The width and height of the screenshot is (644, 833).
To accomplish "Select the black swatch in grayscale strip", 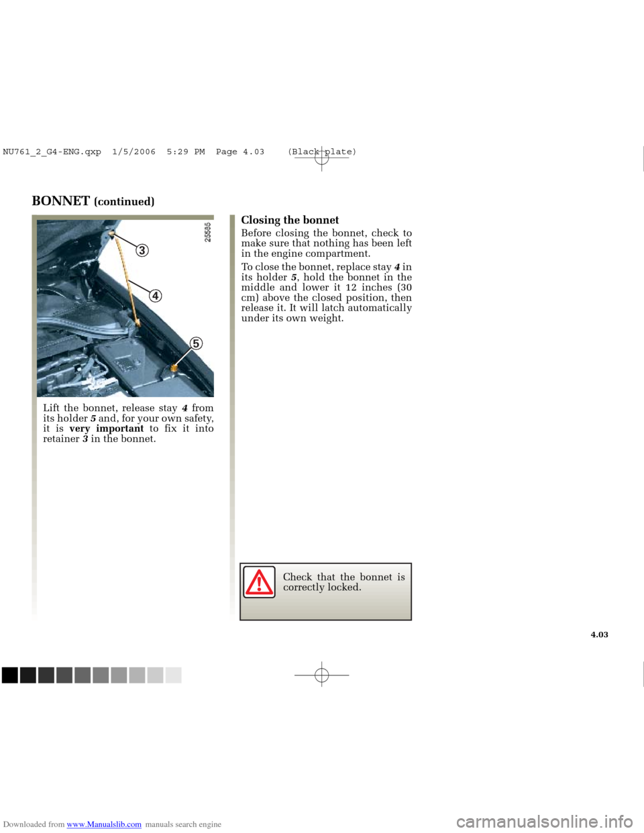I will pyautogui.click(x=9, y=675).
